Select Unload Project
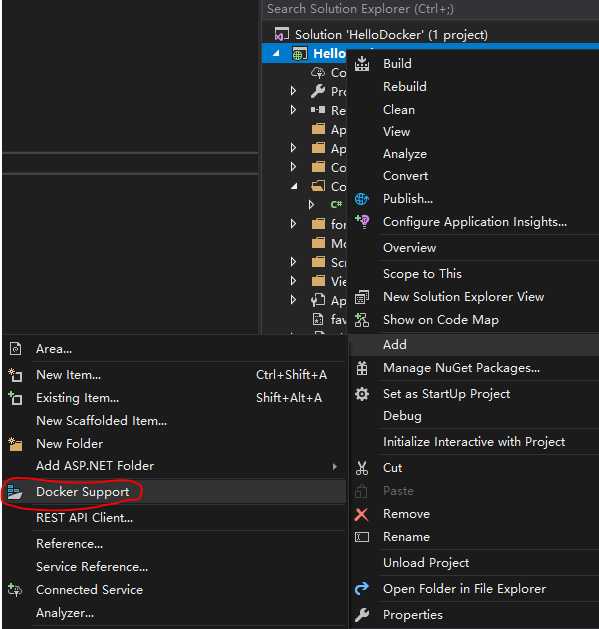The image size is (599, 629). click(x=426, y=563)
